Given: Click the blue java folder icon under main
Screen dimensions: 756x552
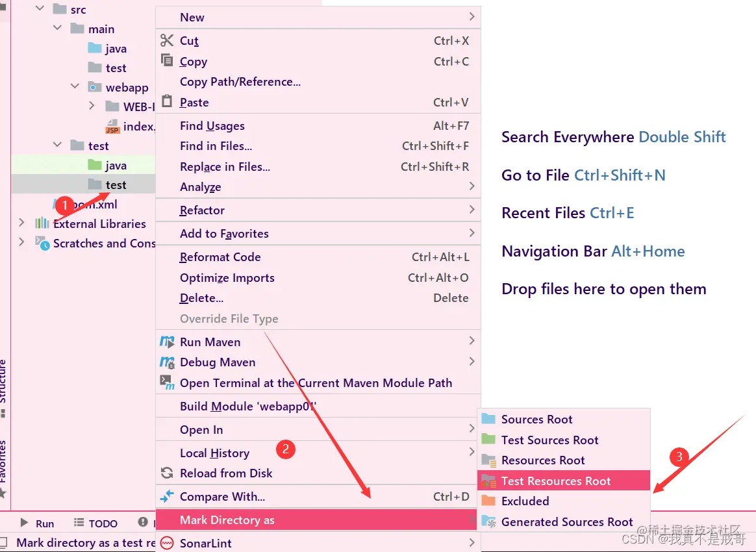Looking at the screenshot, I should [95, 47].
